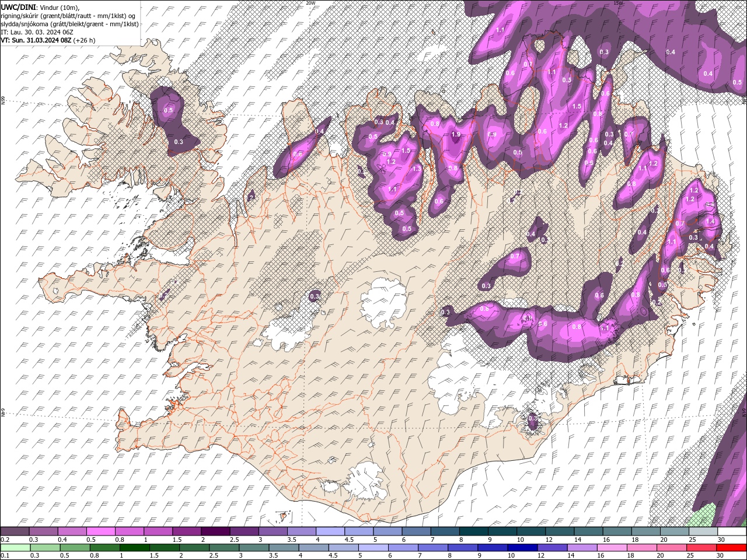This screenshot has height=560, width=747.
Task: Pick the white 30 swatch in upper legend
Action: (x=732, y=531)
